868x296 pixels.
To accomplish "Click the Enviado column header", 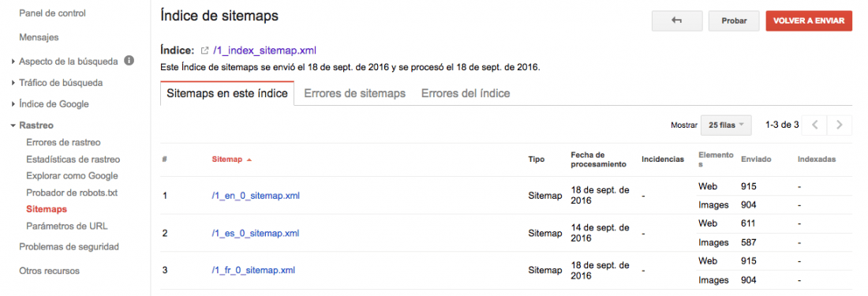I will 756,159.
